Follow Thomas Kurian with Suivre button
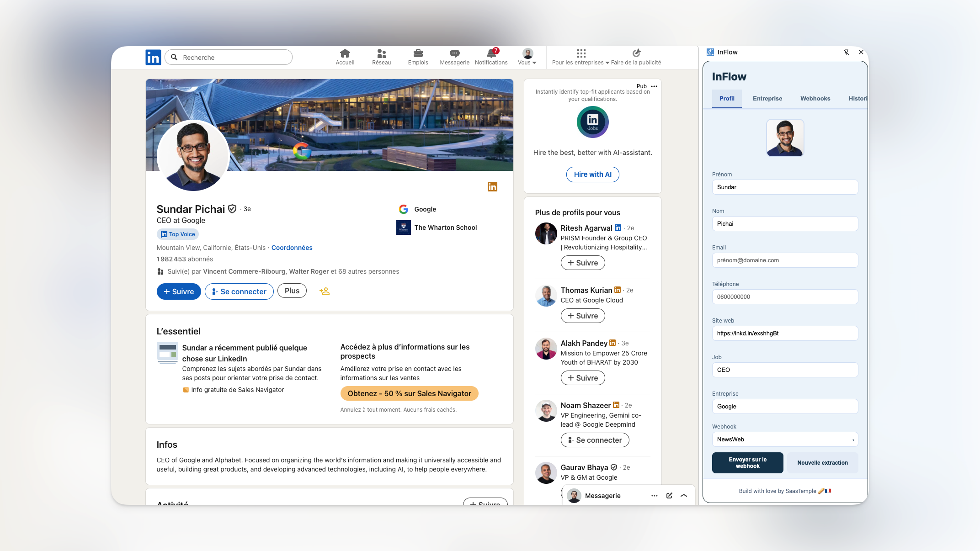Viewport: 980px width, 551px height. 582,316
